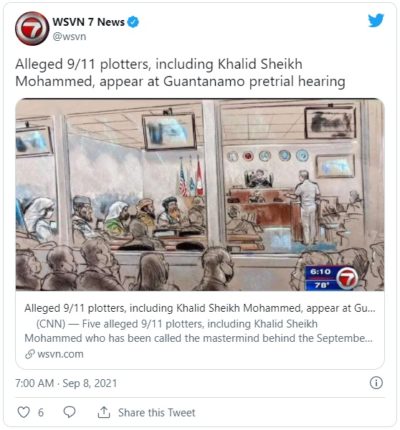Open the WSVN 7 News profile avatar
This screenshot has height=430, width=400.
(32, 29)
